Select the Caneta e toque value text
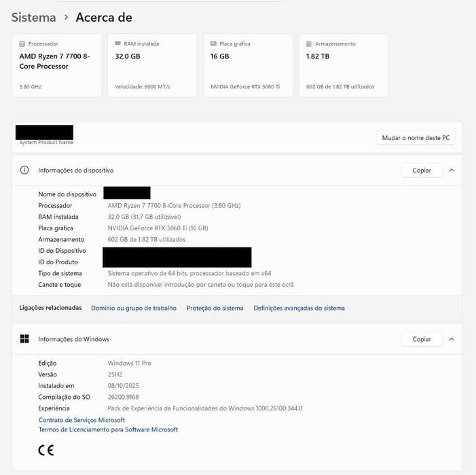The image size is (476, 475). pyautogui.click(x=201, y=285)
